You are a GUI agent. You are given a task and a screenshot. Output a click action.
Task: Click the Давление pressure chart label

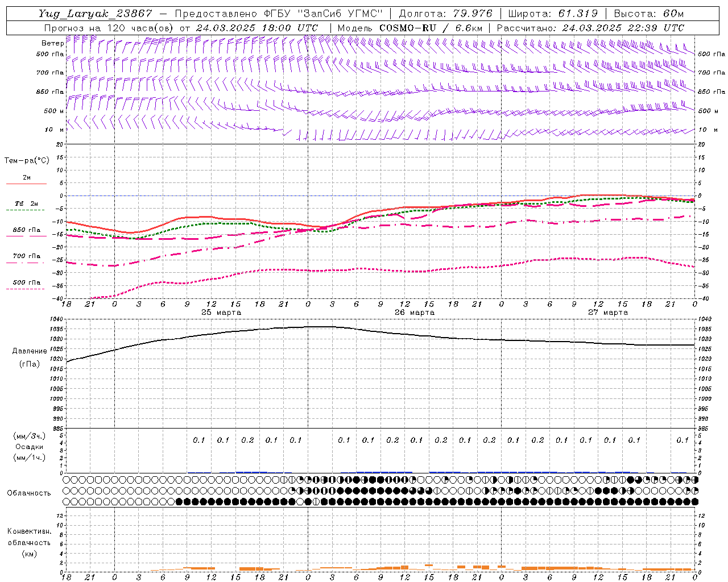(x=30, y=351)
